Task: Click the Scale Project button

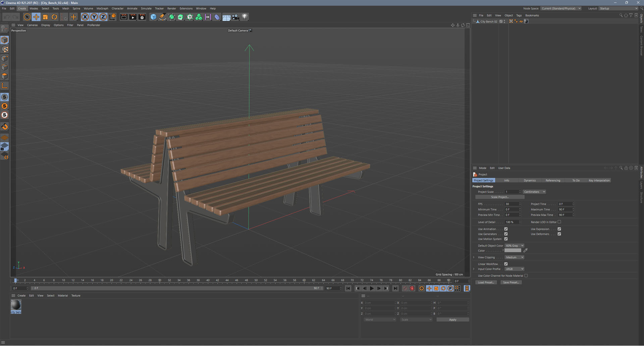Action: click(500, 197)
